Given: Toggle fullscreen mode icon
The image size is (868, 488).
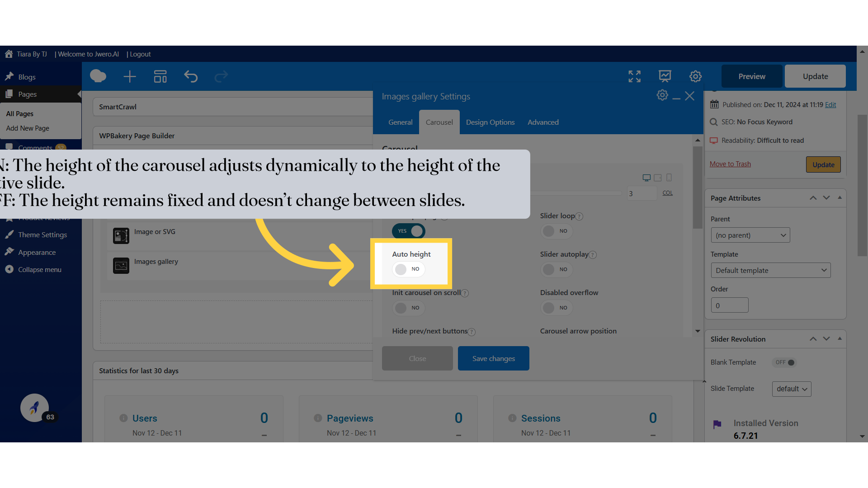Looking at the screenshot, I should pos(634,76).
